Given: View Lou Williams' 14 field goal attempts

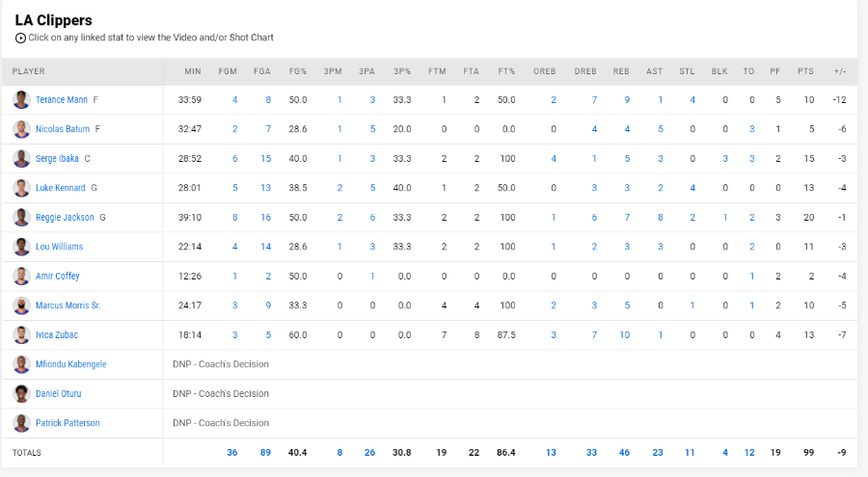Looking at the screenshot, I should (266, 247).
